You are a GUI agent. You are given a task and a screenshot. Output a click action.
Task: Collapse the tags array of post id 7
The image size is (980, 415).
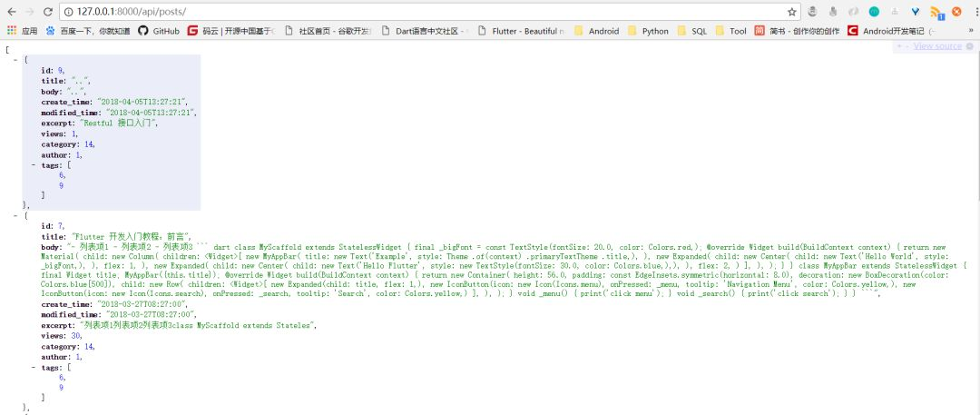pos(34,367)
